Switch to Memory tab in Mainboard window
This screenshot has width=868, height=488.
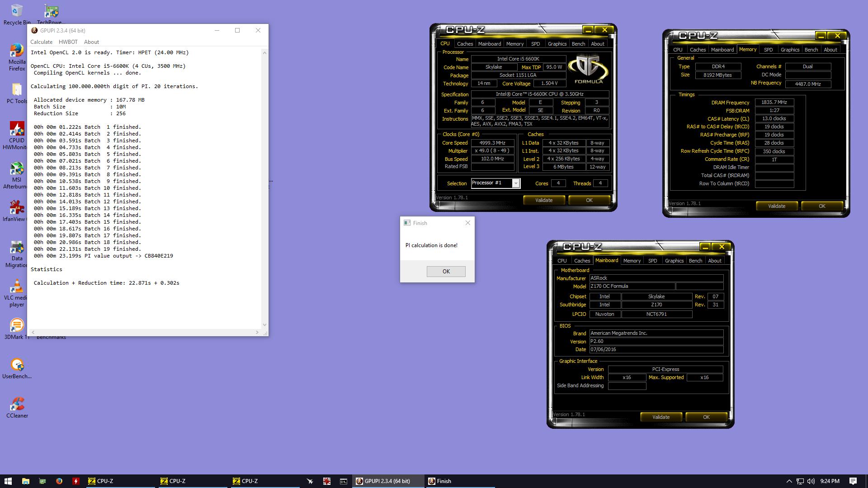coord(632,261)
